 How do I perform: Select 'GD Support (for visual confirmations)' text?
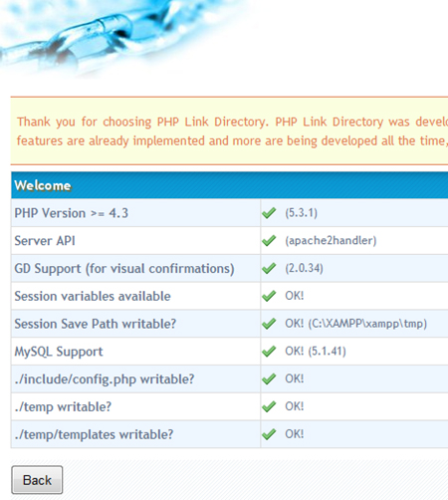click(124, 269)
